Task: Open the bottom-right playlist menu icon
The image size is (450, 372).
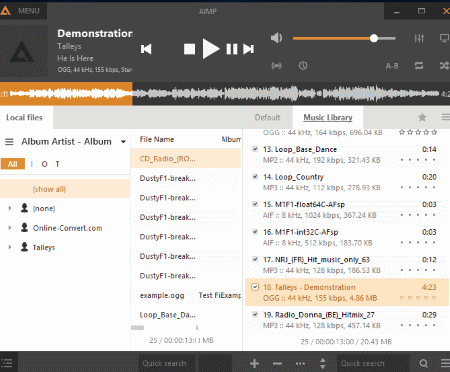Action: pyautogui.click(x=445, y=363)
